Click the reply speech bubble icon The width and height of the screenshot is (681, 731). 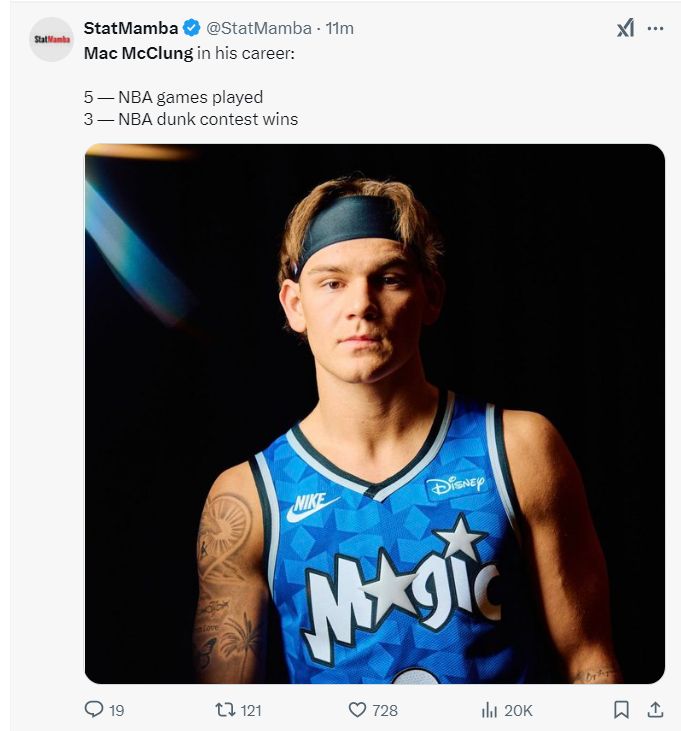click(94, 709)
